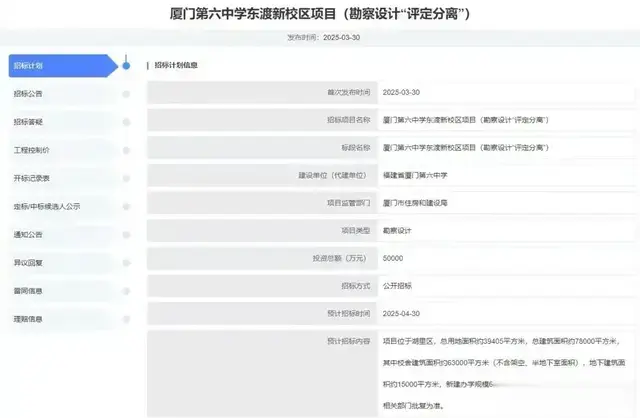Click the line starting 其中校舍建筑面积
Screen dimensions: 640x418
[x=504, y=362]
